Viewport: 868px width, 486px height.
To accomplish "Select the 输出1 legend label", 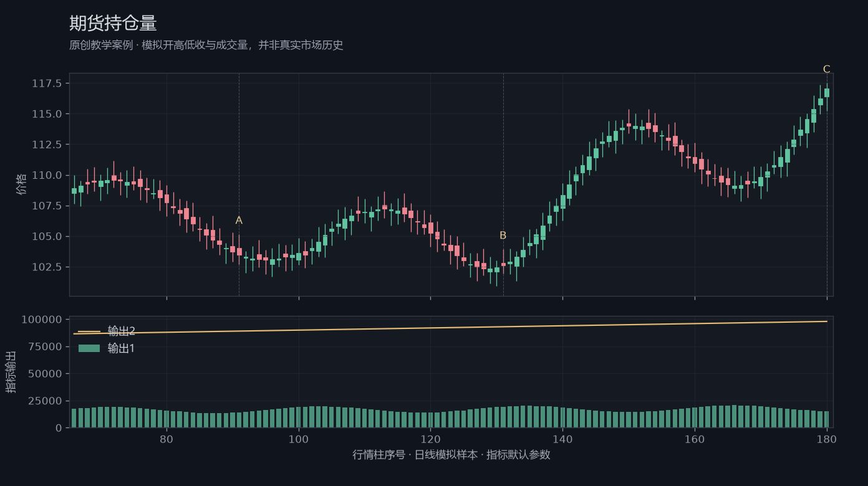I will click(122, 348).
